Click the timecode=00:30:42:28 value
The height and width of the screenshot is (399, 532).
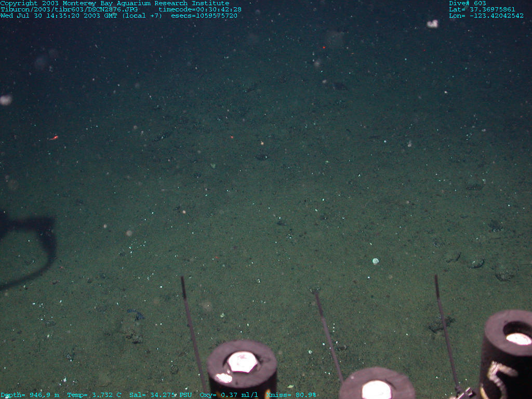200,9
